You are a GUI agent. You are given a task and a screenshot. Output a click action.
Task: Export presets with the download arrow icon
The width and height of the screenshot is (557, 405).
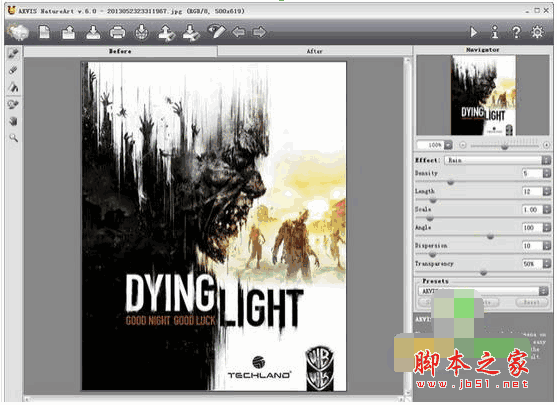click(191, 32)
